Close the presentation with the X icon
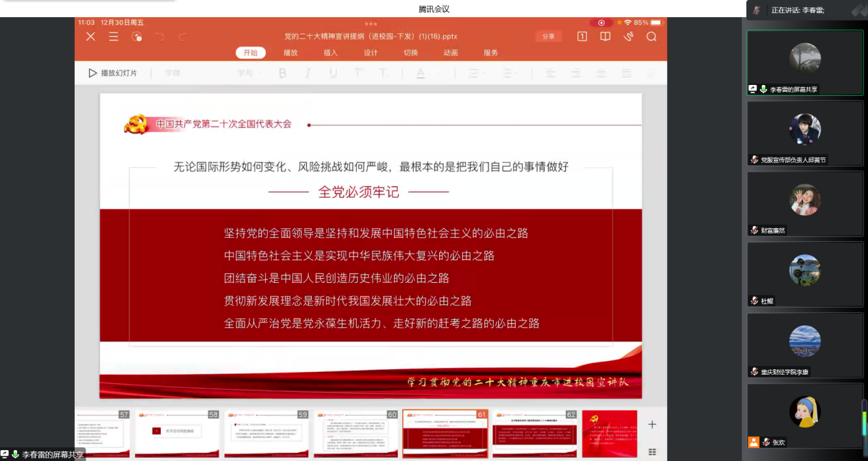868x461 pixels. point(90,37)
